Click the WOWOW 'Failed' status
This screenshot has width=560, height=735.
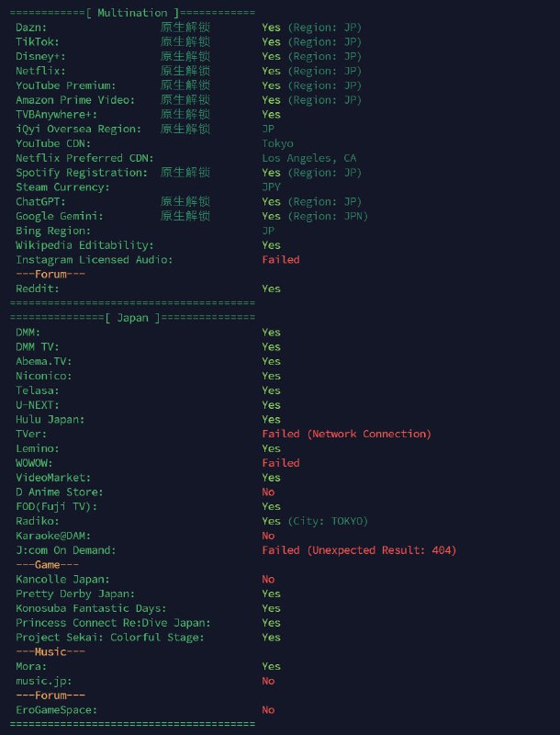click(280, 463)
